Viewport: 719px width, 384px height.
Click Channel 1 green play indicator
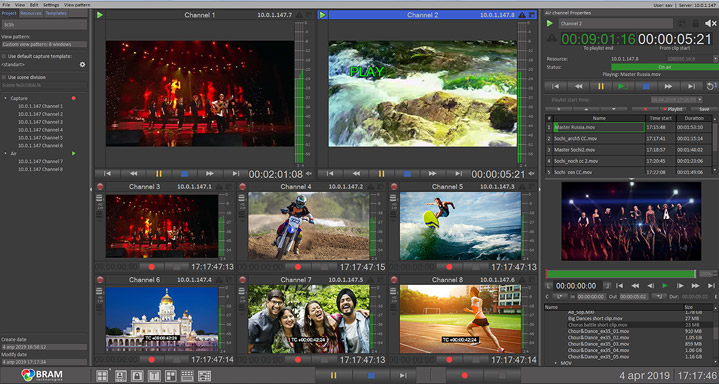(100, 15)
